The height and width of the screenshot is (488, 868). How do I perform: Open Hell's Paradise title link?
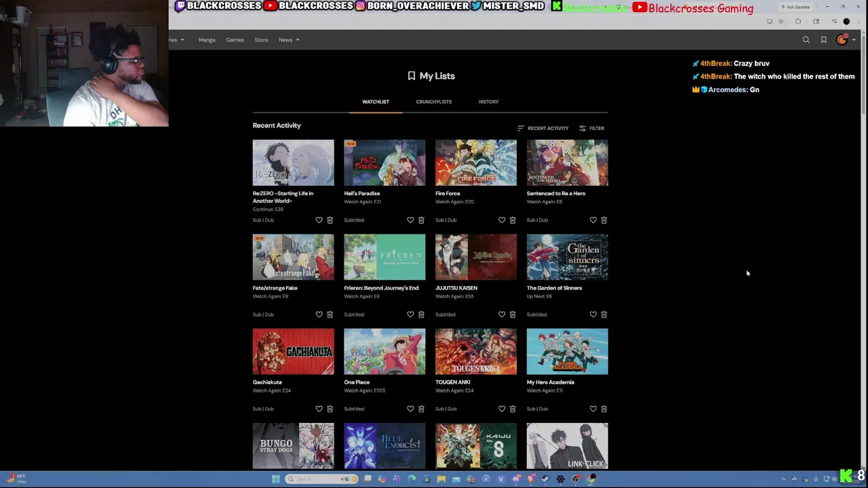(x=362, y=194)
